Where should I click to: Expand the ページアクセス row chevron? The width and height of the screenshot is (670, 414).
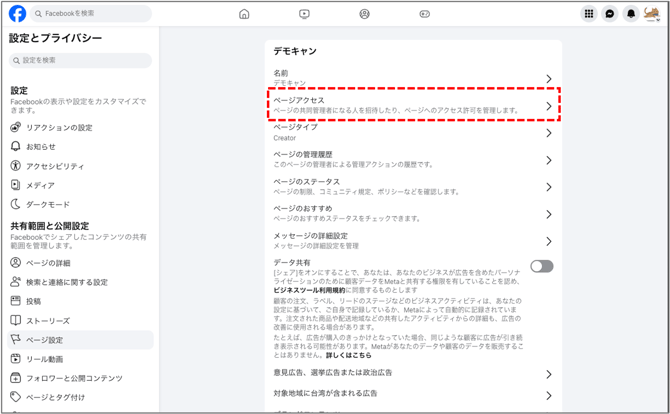tap(549, 106)
